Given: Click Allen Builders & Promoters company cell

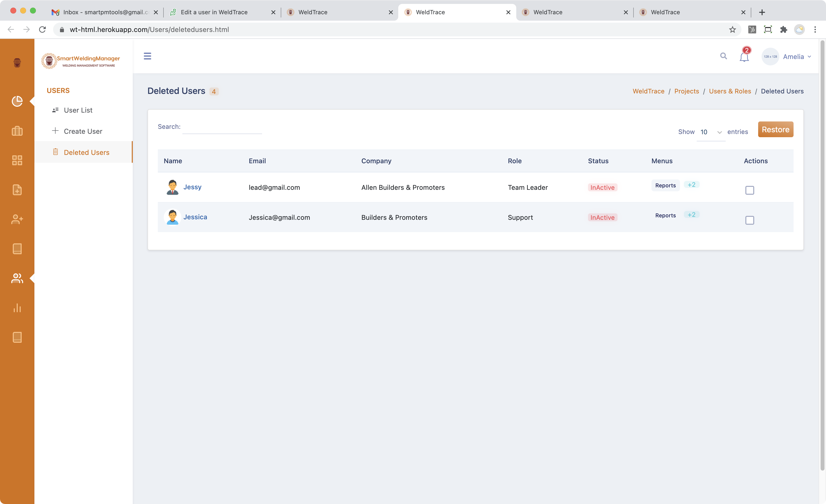Looking at the screenshot, I should coord(403,187).
